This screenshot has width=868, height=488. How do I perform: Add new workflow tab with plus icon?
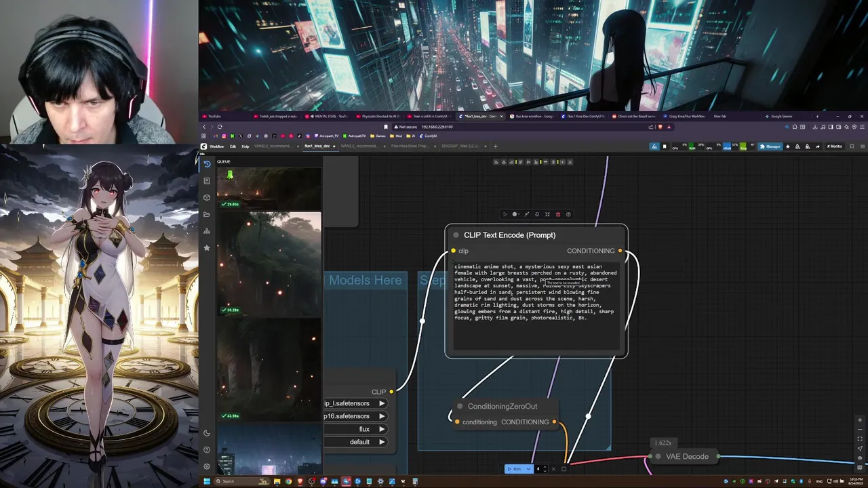tap(495, 146)
